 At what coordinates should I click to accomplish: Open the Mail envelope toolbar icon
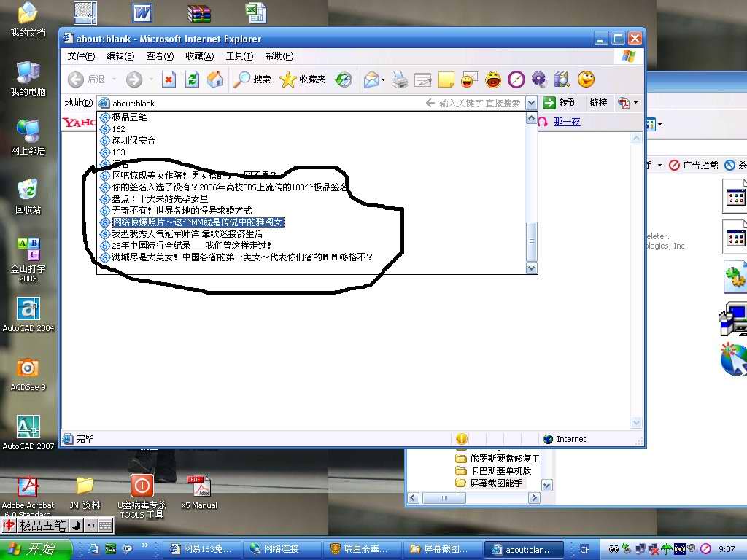pos(371,79)
